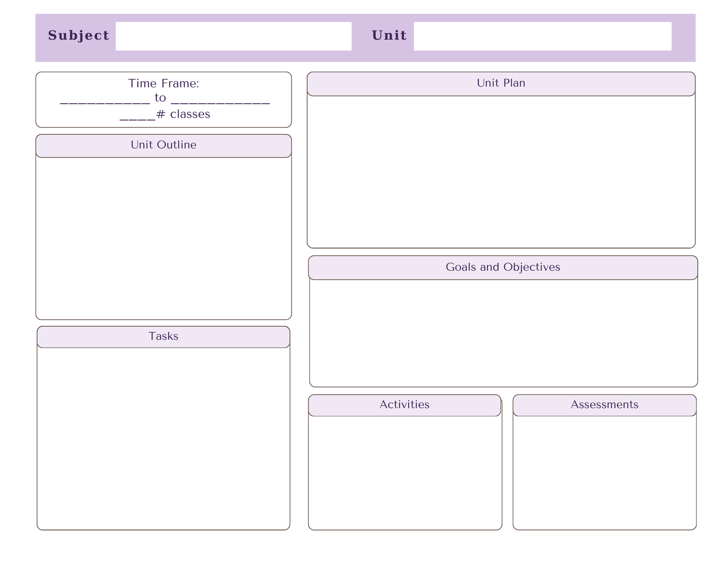
Task: Click inside the Activities body area
Action: (x=405, y=473)
